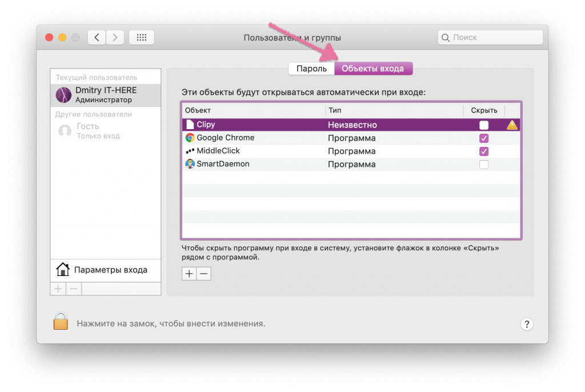The height and width of the screenshot is (392, 585).
Task: Open Параметры входа login options
Action: click(106, 270)
